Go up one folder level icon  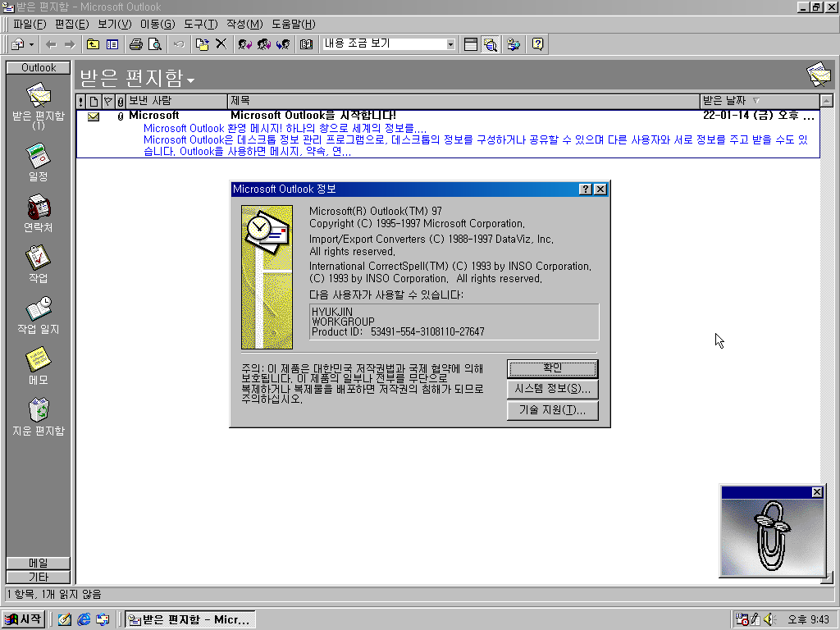[94, 44]
